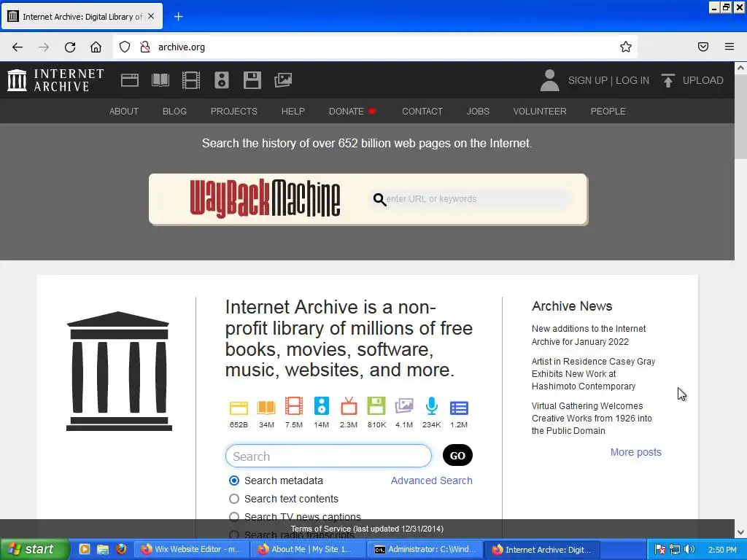Open the Windows start button

click(x=34, y=549)
